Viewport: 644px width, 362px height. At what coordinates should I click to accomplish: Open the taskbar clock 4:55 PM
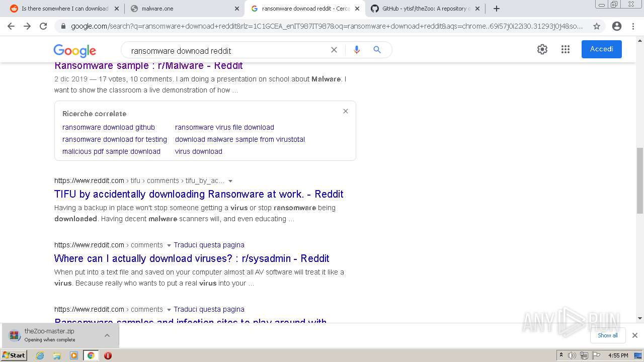point(618,355)
